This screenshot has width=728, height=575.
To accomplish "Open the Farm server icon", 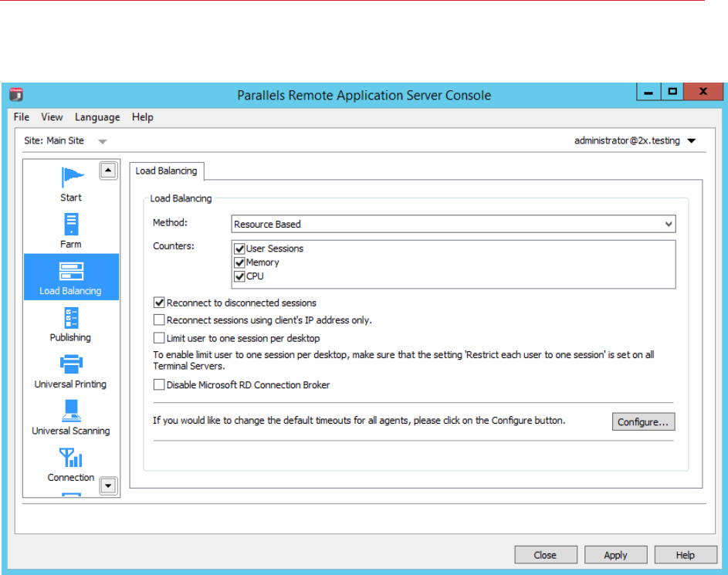I will click(71, 224).
